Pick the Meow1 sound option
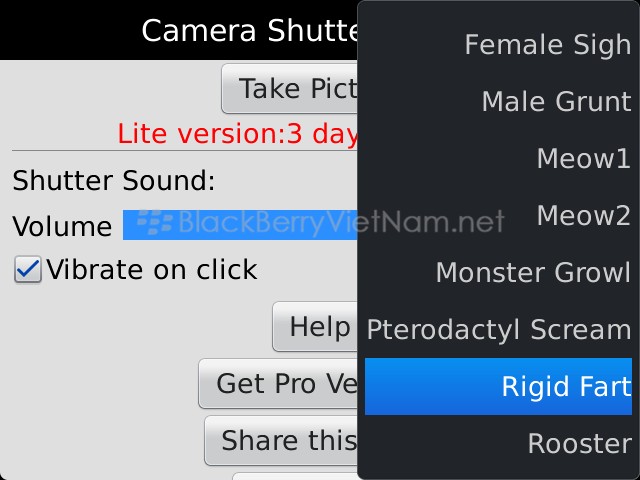Viewport: 640px width, 480px height. pyautogui.click(x=583, y=159)
